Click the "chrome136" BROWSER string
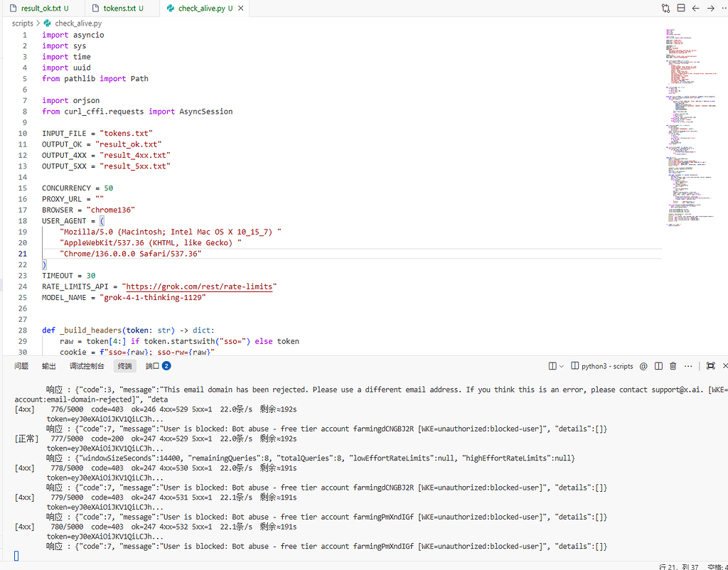The width and height of the screenshot is (728, 570). [110, 210]
